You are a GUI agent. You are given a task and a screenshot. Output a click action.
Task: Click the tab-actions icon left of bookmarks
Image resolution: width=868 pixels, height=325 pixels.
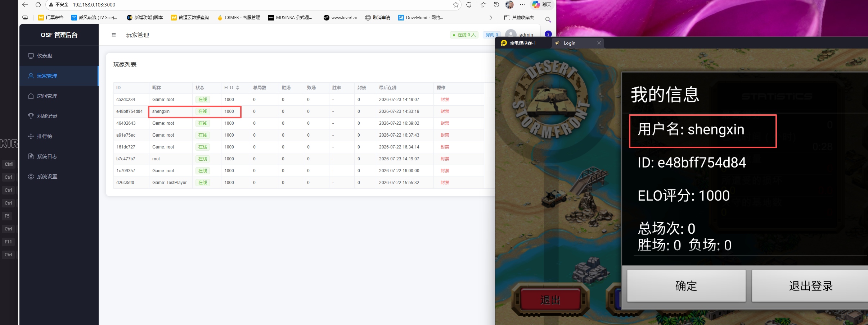coord(25,18)
